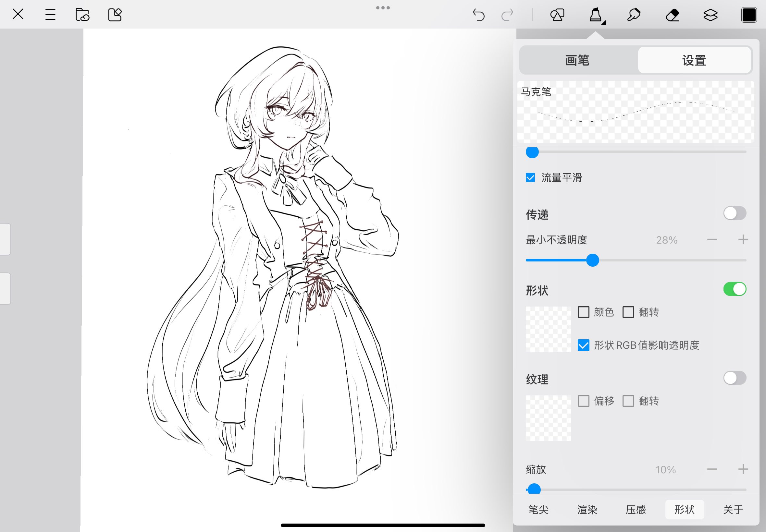Click the redo arrow icon
766x532 pixels.
[507, 15]
